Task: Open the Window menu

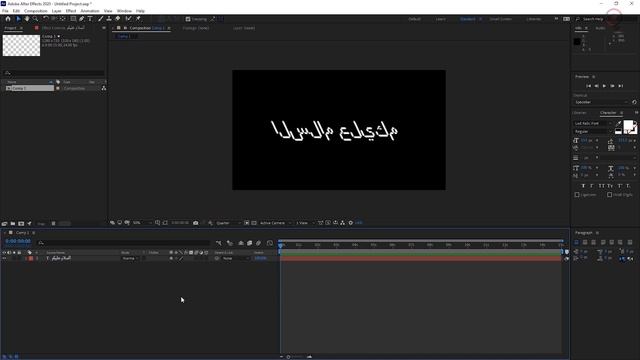Action: coord(124,11)
